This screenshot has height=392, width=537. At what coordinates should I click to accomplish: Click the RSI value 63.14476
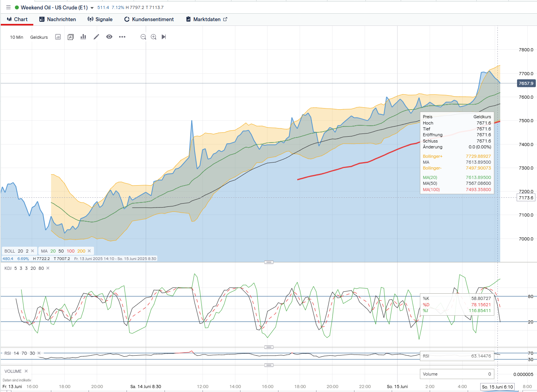click(481, 356)
